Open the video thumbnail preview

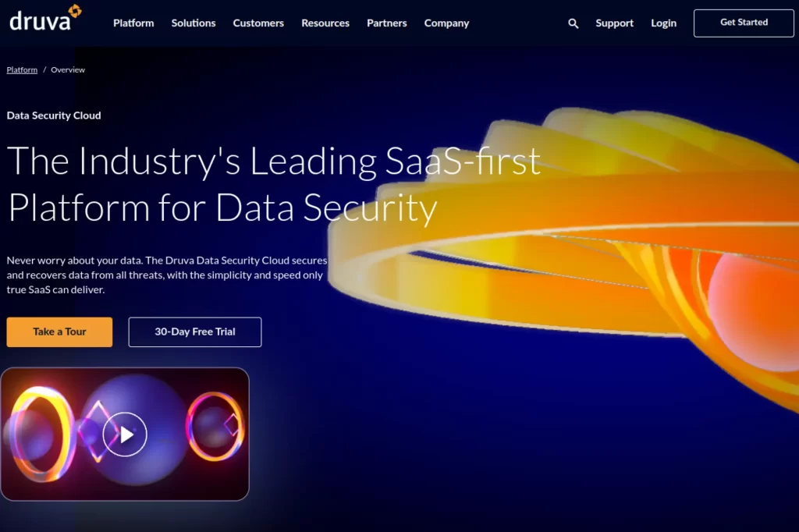[x=126, y=434]
